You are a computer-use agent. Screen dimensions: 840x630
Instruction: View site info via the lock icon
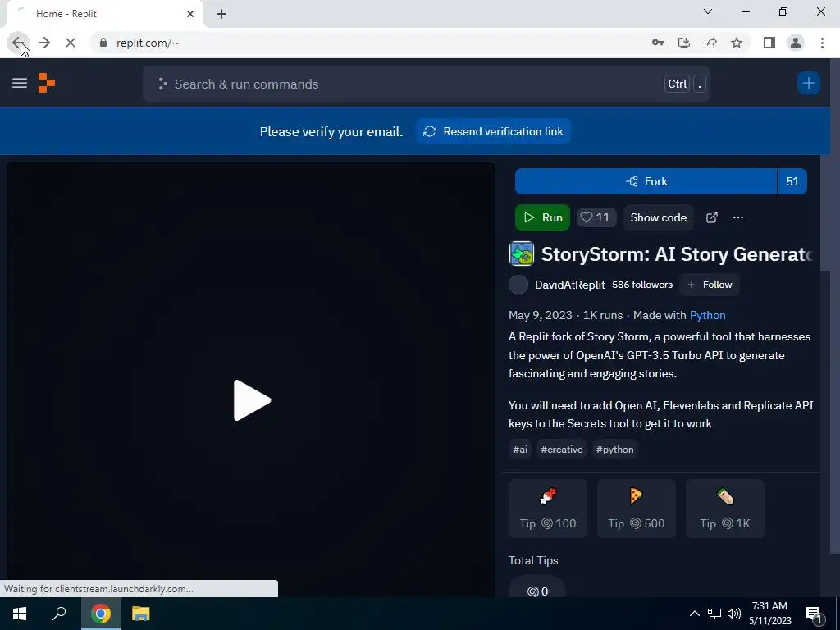(x=103, y=43)
